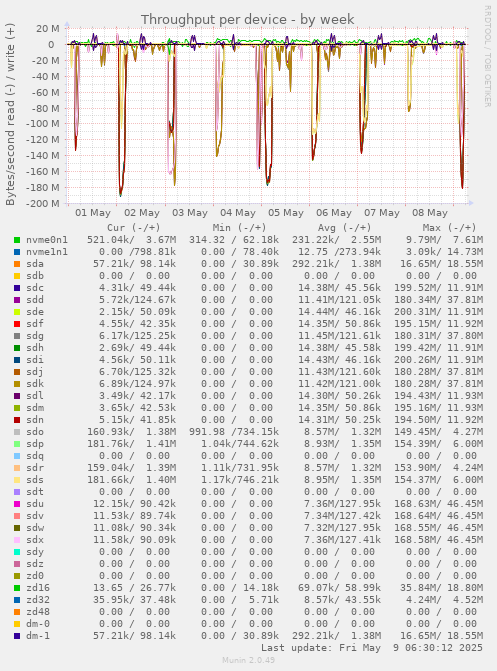Click the dm-0 device label
This screenshot has width=497, height=671.
pyautogui.click(x=38, y=623)
